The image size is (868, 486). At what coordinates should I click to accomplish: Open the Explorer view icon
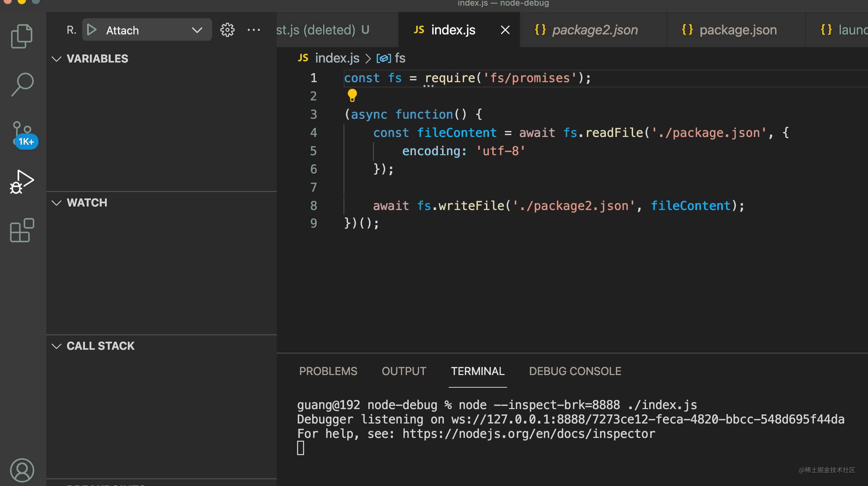tap(22, 36)
